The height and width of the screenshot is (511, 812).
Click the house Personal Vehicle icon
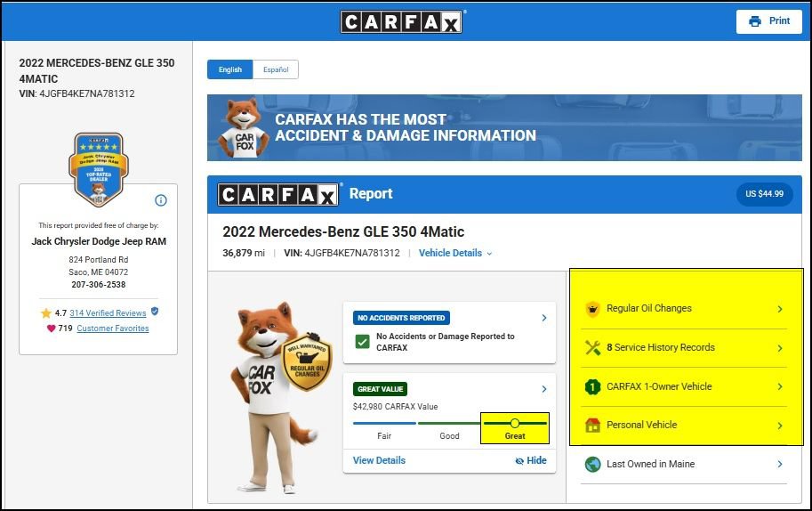[x=592, y=426]
